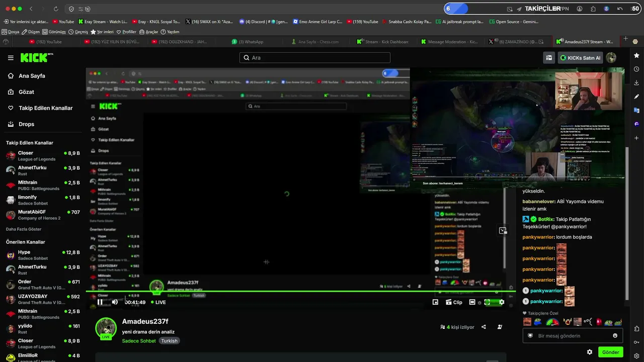Enable mini player mode icon

click(x=436, y=302)
